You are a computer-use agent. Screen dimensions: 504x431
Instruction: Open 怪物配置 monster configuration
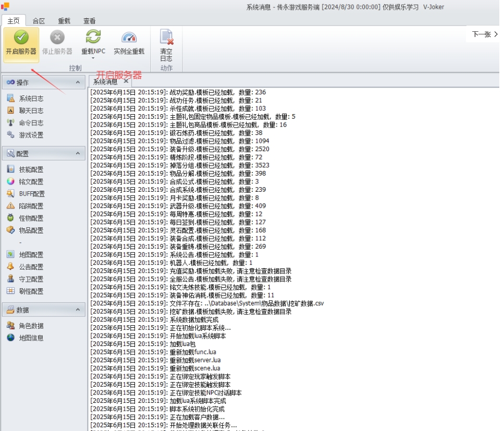tap(31, 218)
